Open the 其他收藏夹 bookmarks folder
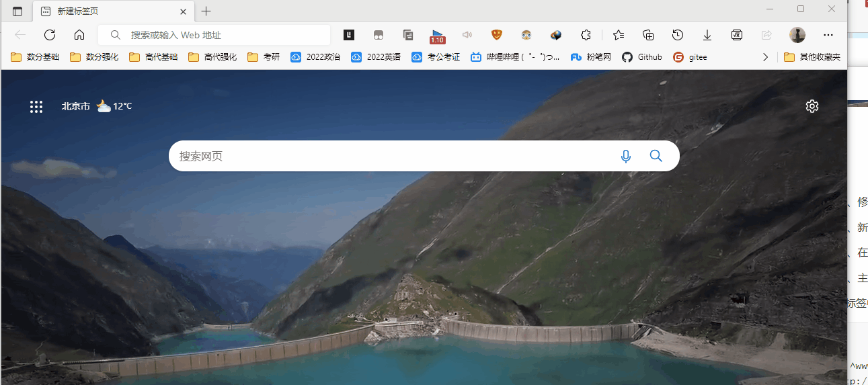Image resolution: width=868 pixels, height=385 pixels. [x=812, y=57]
